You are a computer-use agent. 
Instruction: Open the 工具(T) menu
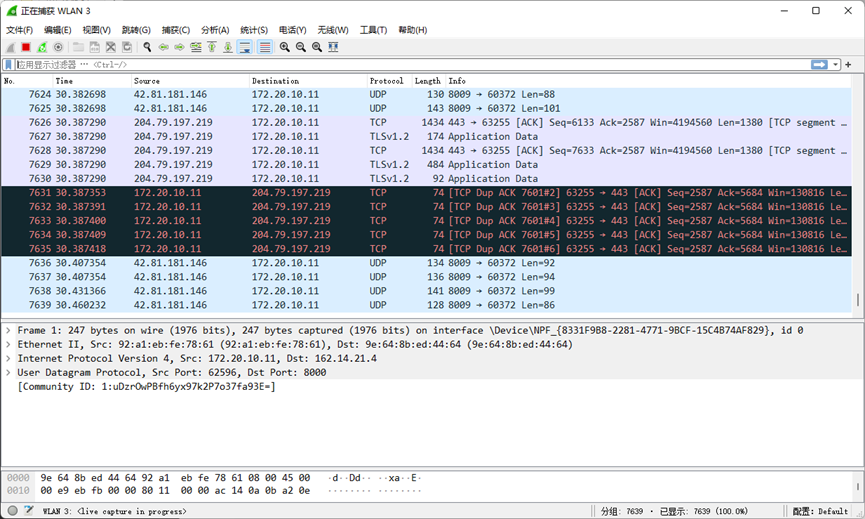[x=373, y=30]
